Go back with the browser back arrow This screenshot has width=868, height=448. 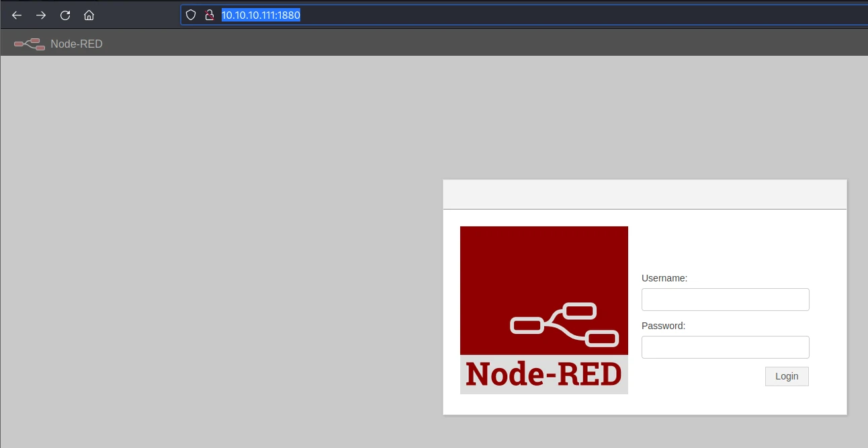click(x=17, y=15)
